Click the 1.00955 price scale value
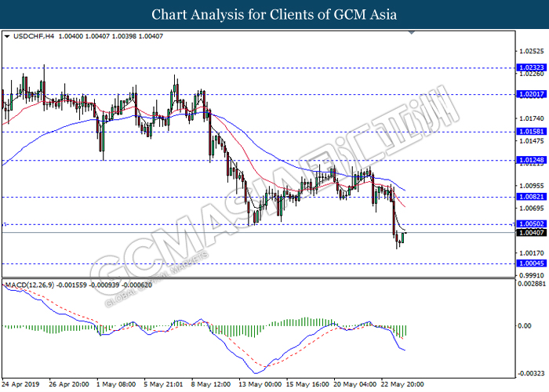Image resolution: width=549 pixels, height=392 pixels. pos(532,186)
